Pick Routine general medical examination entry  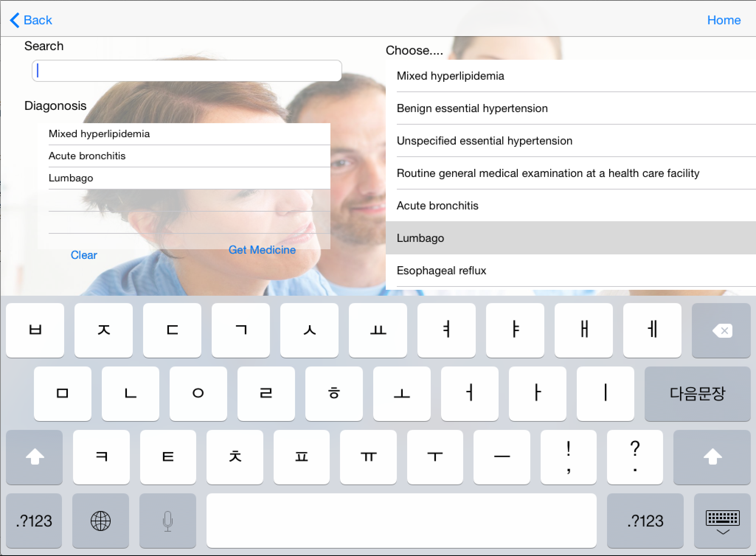pos(548,173)
